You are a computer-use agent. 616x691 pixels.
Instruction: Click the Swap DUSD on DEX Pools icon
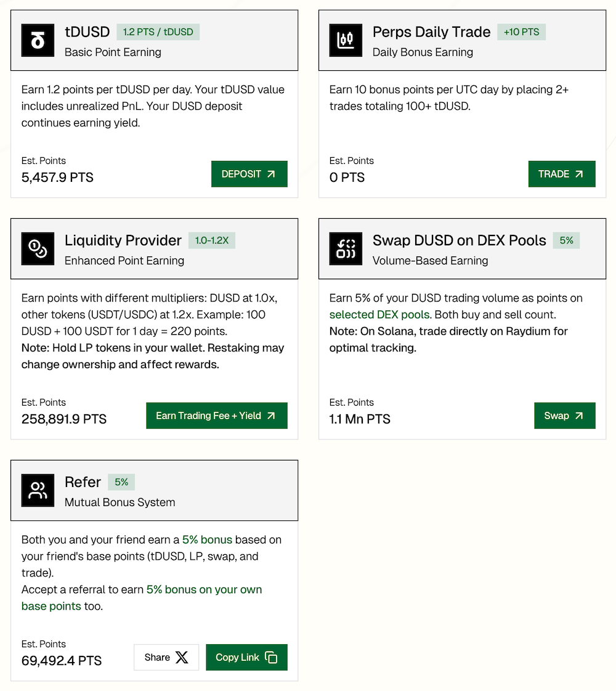click(346, 248)
